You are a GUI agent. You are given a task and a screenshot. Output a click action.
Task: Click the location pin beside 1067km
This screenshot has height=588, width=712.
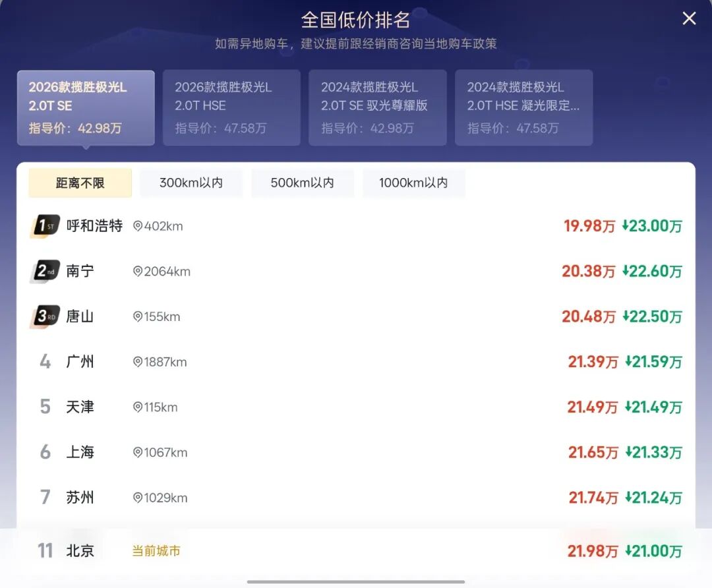(x=138, y=452)
